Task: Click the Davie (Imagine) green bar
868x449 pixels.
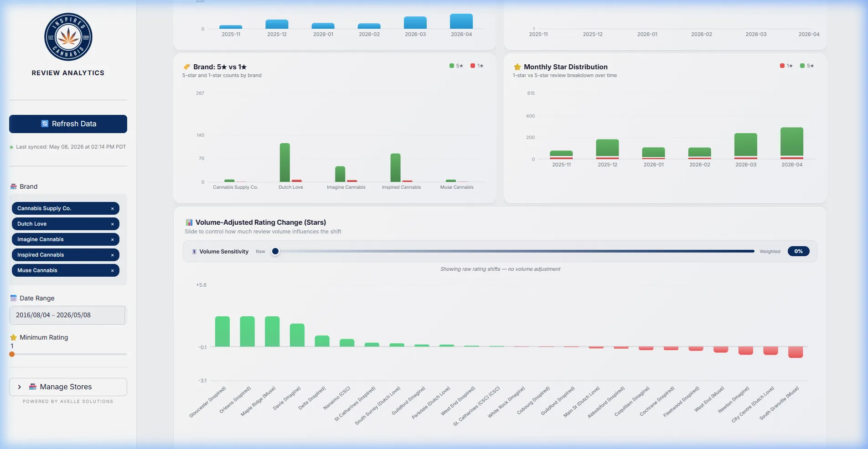Action: pyautogui.click(x=297, y=335)
